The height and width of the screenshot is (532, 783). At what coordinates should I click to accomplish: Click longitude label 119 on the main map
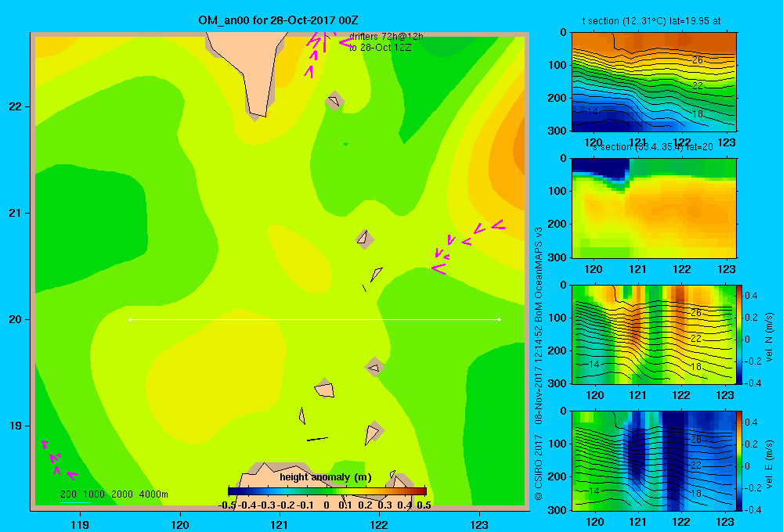[80, 524]
